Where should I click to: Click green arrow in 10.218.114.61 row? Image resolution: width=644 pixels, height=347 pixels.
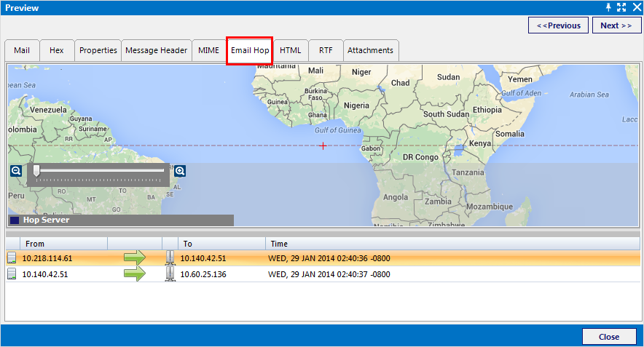click(x=135, y=258)
